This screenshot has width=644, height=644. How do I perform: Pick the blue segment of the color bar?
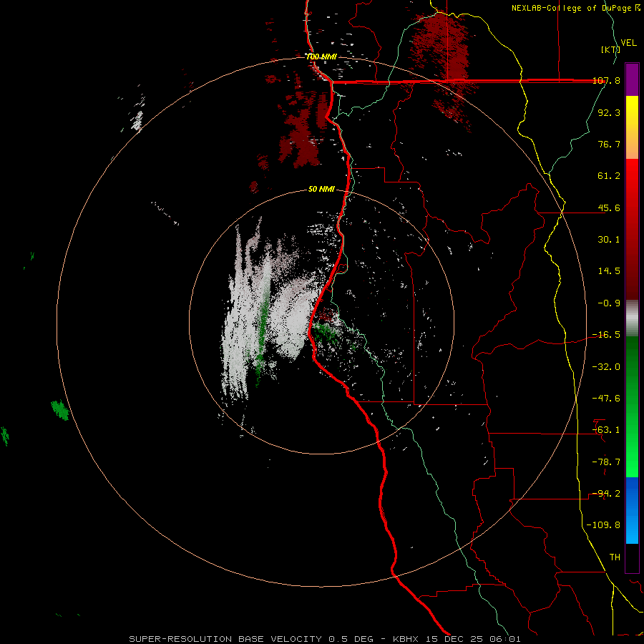click(x=632, y=510)
